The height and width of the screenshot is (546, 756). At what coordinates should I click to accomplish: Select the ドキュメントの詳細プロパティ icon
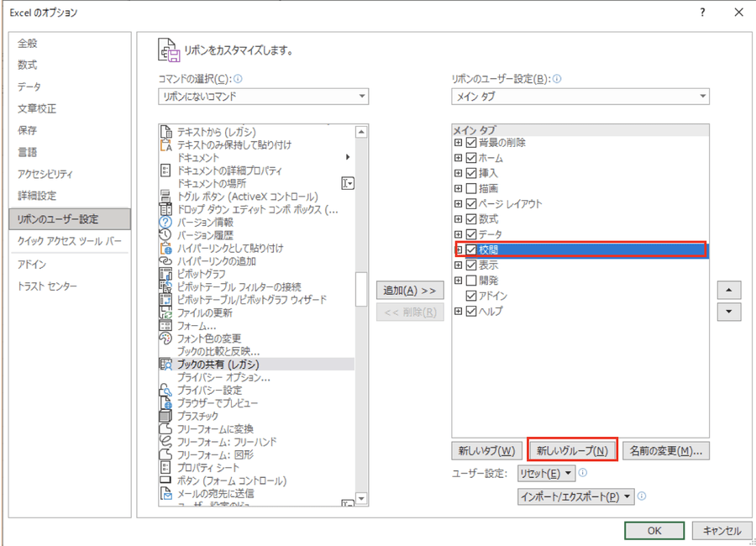point(165,171)
